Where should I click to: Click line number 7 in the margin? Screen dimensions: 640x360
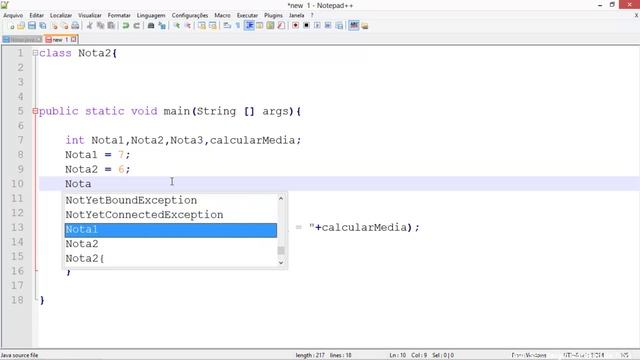pyautogui.click(x=21, y=140)
